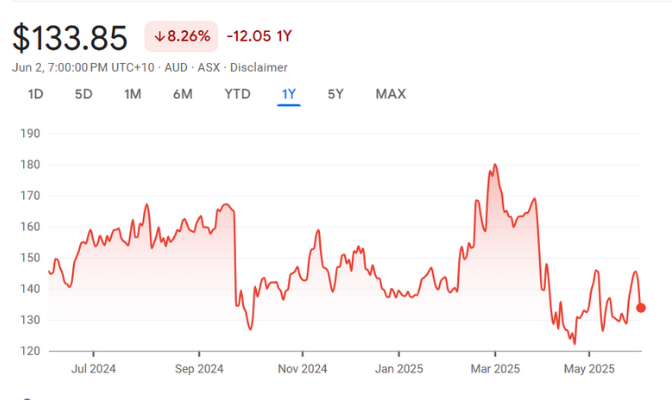
Task: Click the Jul 2024 x-axis label
Action: coord(94,368)
